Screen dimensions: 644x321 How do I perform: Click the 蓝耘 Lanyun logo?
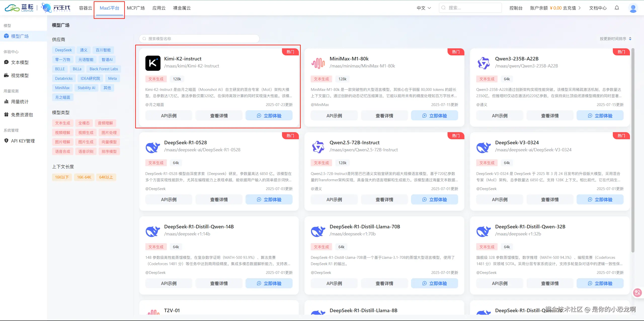click(19, 8)
